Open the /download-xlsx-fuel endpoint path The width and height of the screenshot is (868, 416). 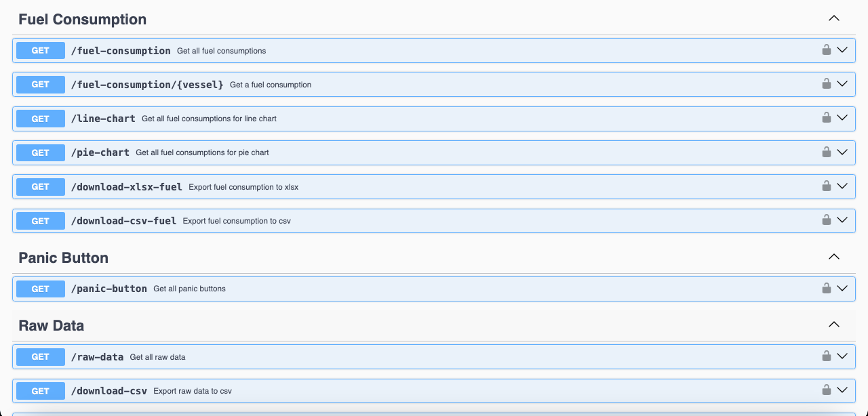pyautogui.click(x=126, y=187)
